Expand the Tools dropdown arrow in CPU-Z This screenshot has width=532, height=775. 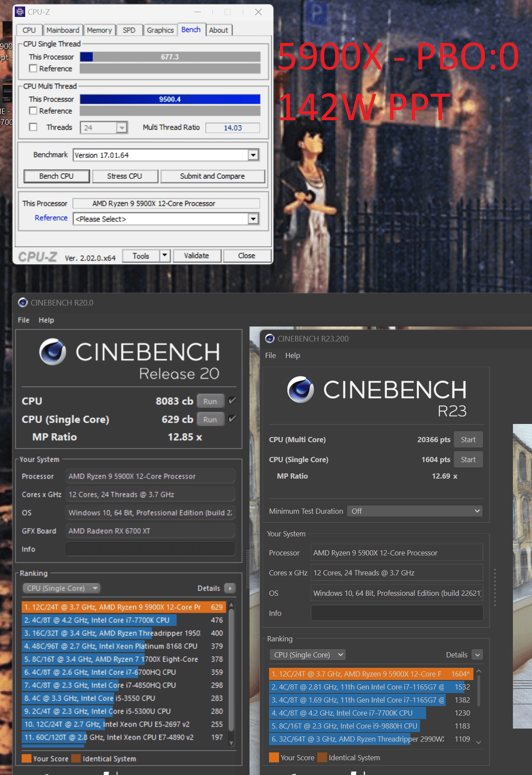(x=165, y=256)
